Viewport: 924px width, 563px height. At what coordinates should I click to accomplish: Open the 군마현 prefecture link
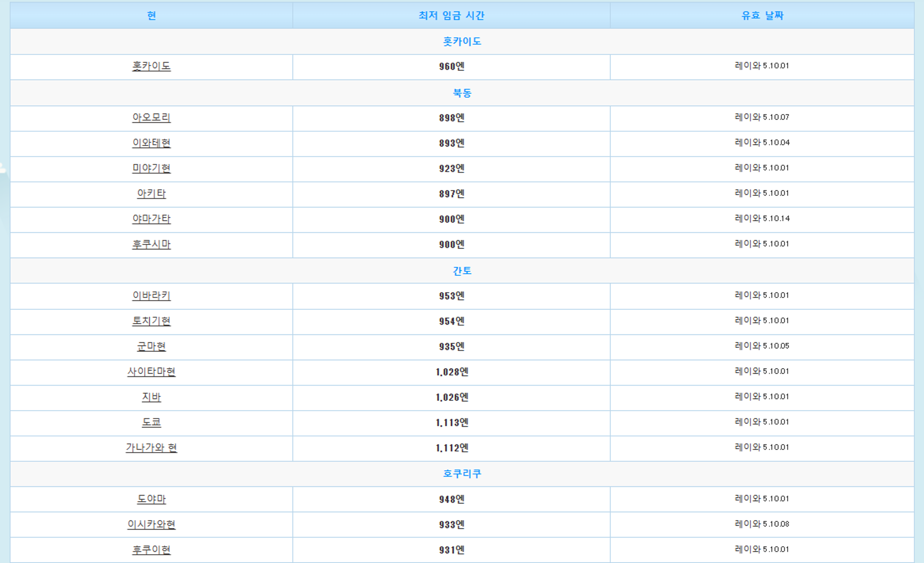152,346
